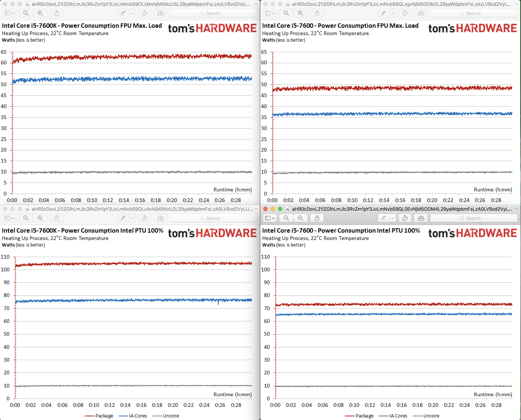The width and height of the screenshot is (521, 420).
Task: Click Share icon in bottom-right active window
Action: coord(317,218)
